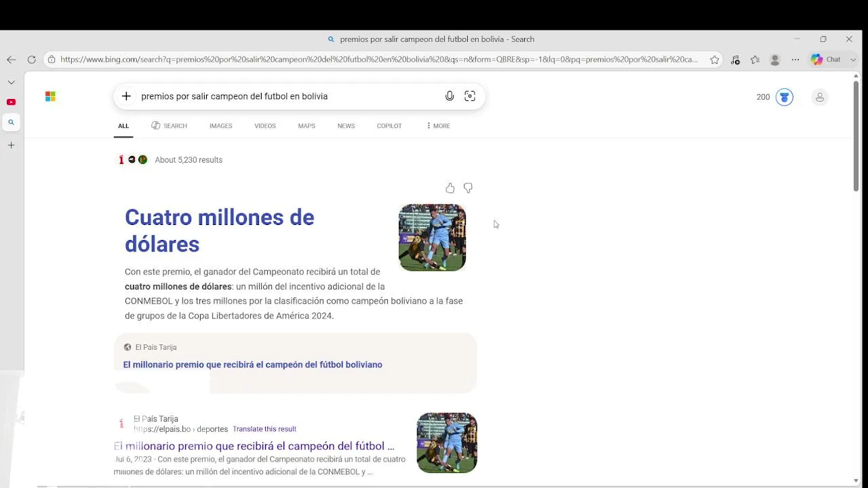Open the Bing account sign-in avatar
The height and width of the screenshot is (488, 868).
click(820, 97)
